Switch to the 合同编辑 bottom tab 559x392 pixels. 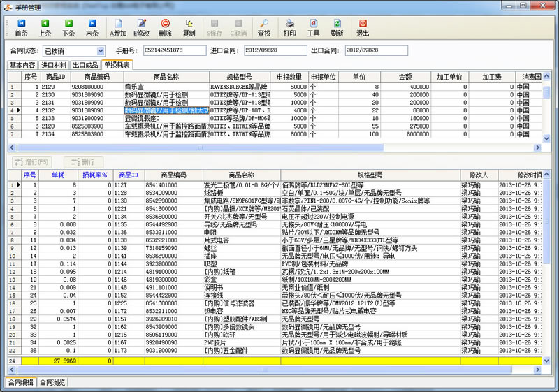pyautogui.click(x=21, y=382)
